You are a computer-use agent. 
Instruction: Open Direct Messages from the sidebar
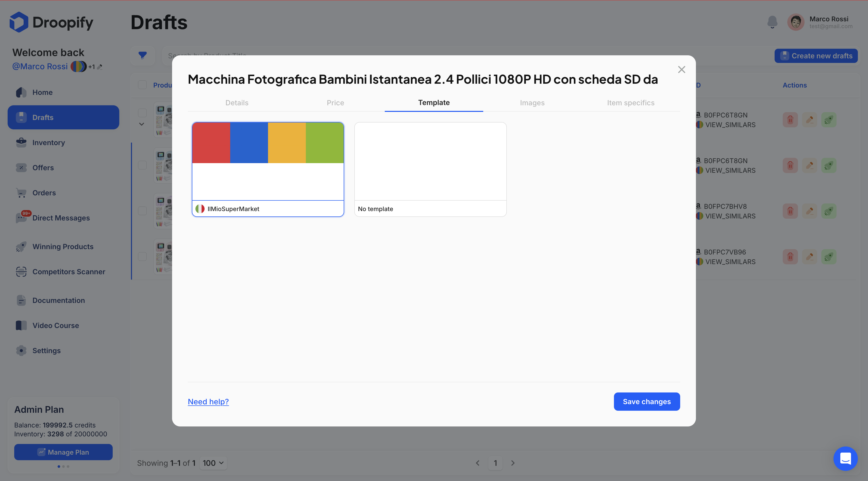coord(61,218)
